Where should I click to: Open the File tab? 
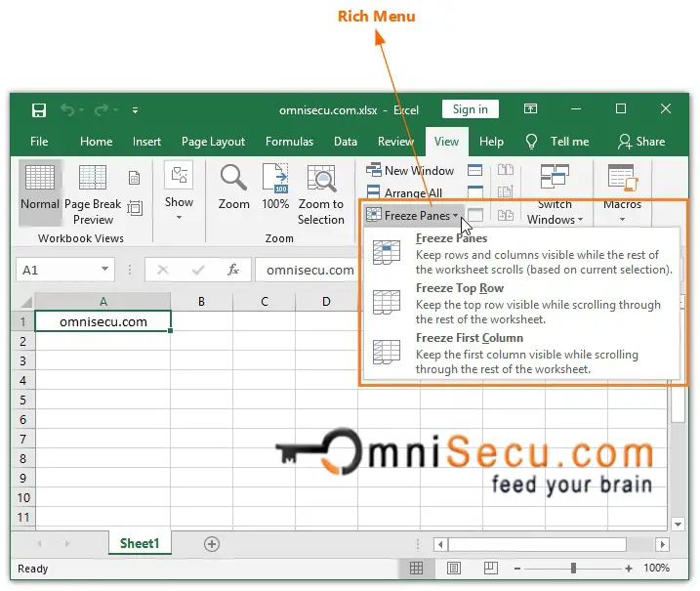pos(39,142)
